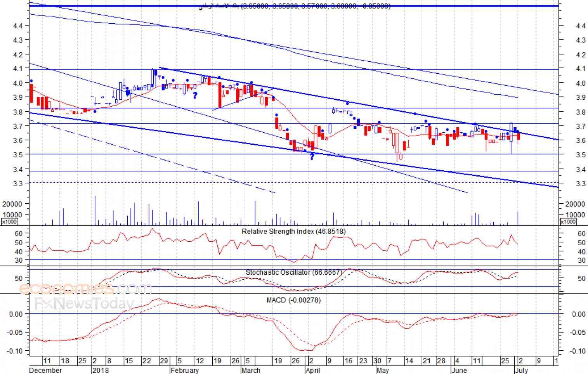The height and width of the screenshot is (374, 588).
Task: Click the 28 date label in May
Action: [441, 361]
